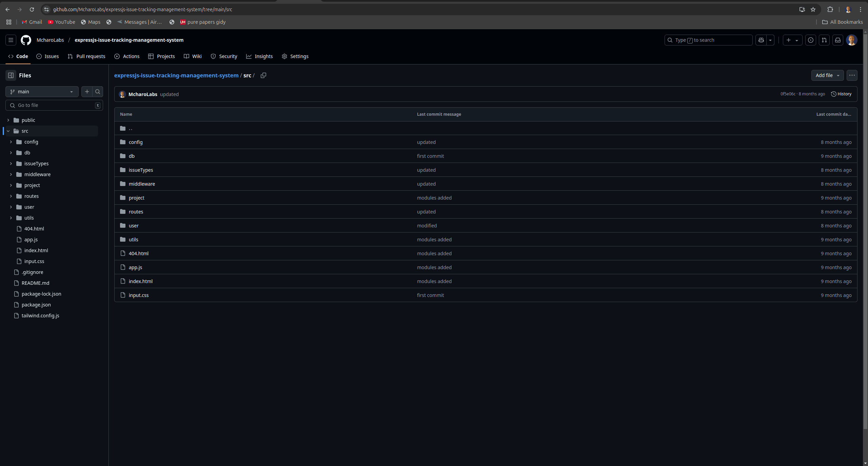
Task: Open the Settings tab
Action: 299,56
